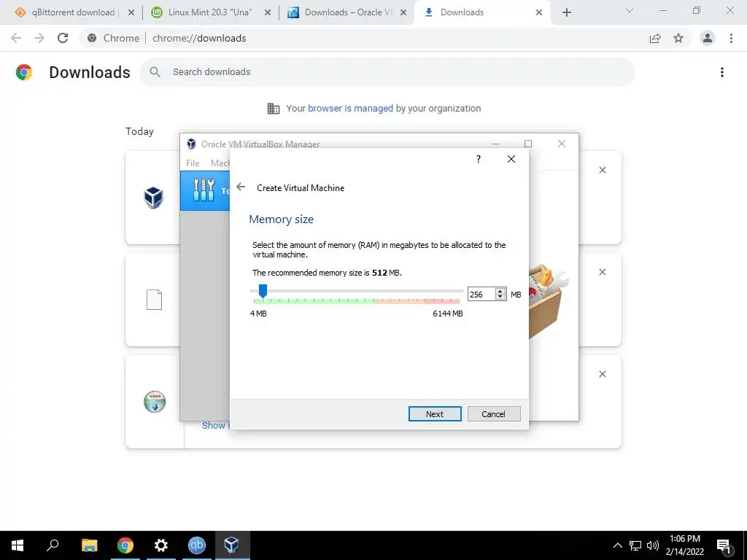Image resolution: width=747 pixels, height=560 pixels.
Task: Click the browser forward arrow
Action: tap(39, 38)
